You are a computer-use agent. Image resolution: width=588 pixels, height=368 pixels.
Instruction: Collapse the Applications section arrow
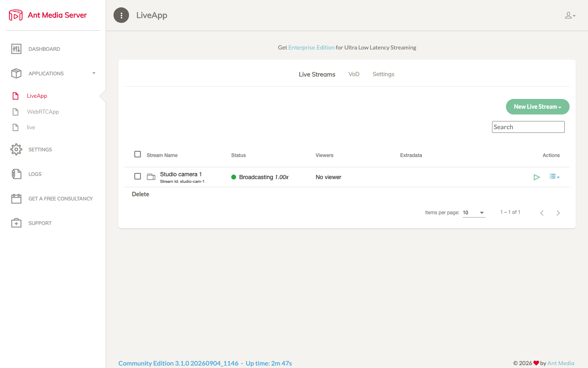tap(94, 74)
